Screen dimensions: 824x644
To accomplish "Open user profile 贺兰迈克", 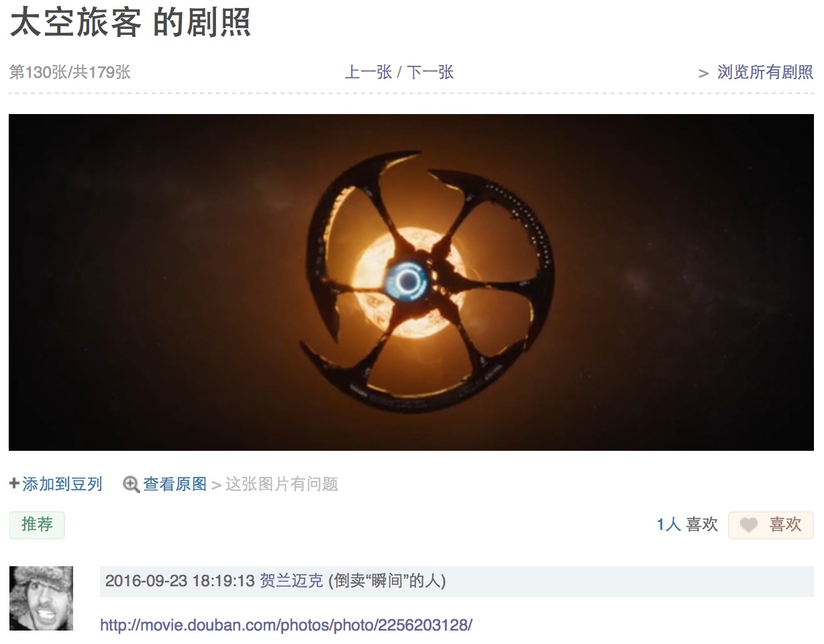I will point(291,581).
